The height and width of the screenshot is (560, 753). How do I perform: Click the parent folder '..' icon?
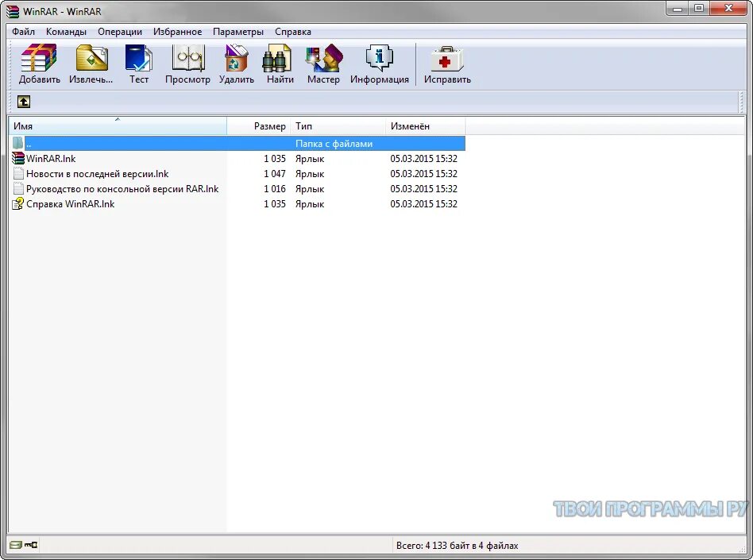tap(17, 143)
